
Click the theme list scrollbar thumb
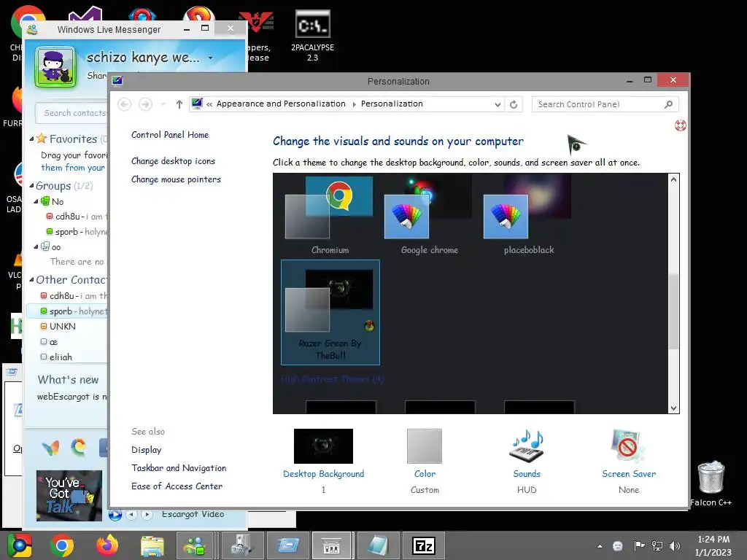[673, 312]
